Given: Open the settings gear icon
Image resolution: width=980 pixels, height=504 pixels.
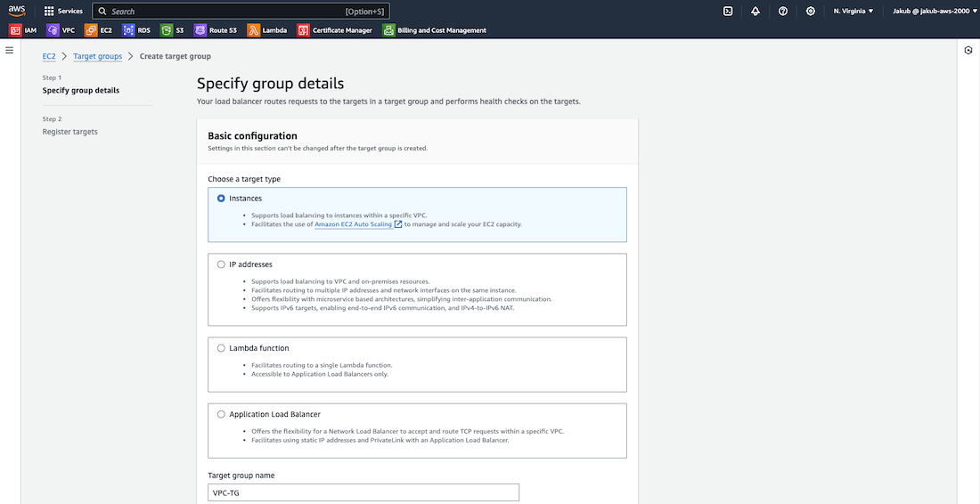Looking at the screenshot, I should tap(811, 11).
